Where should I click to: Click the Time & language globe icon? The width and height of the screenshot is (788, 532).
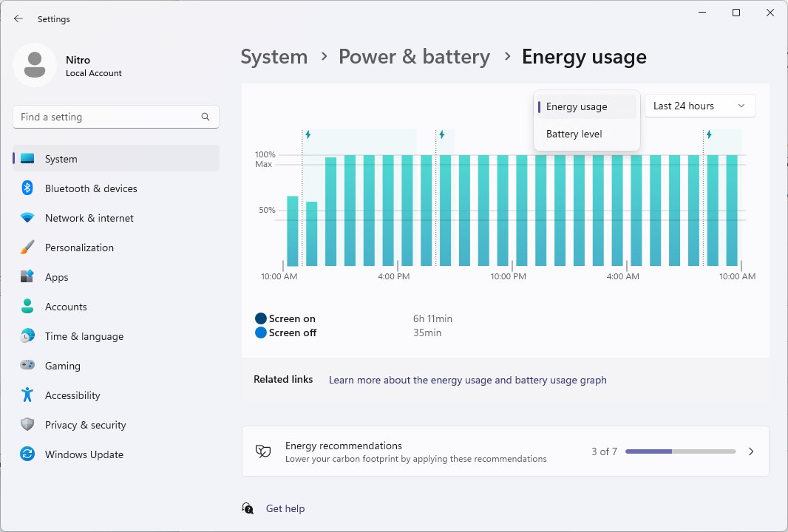click(x=27, y=335)
